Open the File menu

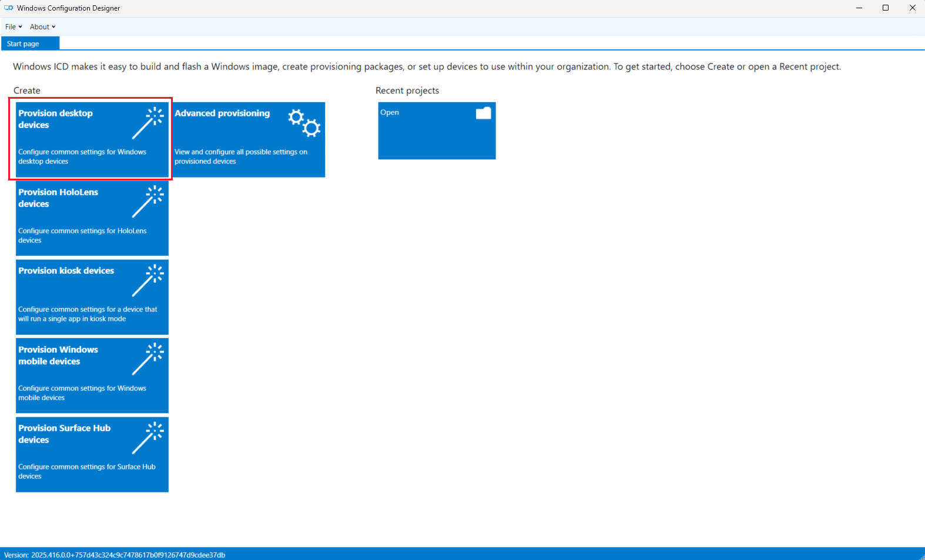[14, 27]
